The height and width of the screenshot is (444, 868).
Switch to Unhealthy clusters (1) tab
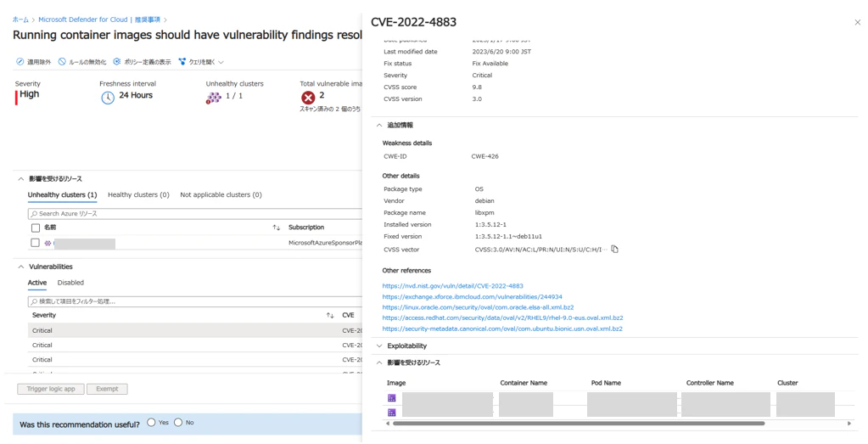click(63, 195)
